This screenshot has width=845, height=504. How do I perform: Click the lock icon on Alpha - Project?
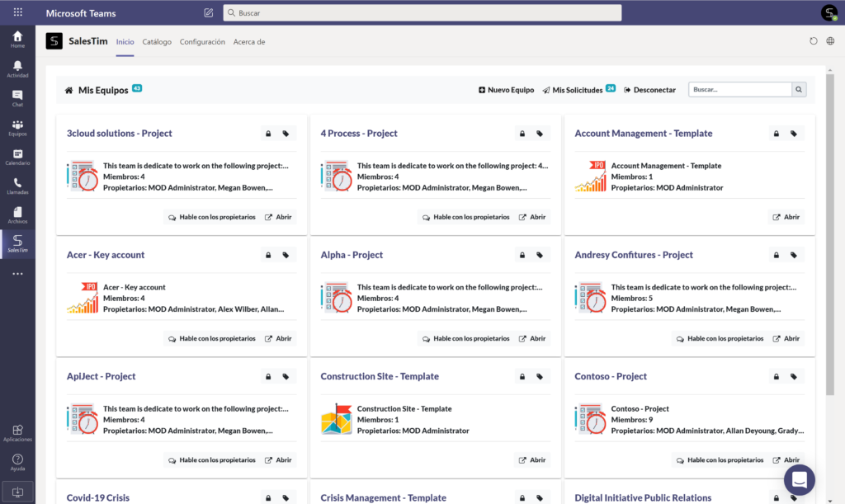[x=522, y=255]
